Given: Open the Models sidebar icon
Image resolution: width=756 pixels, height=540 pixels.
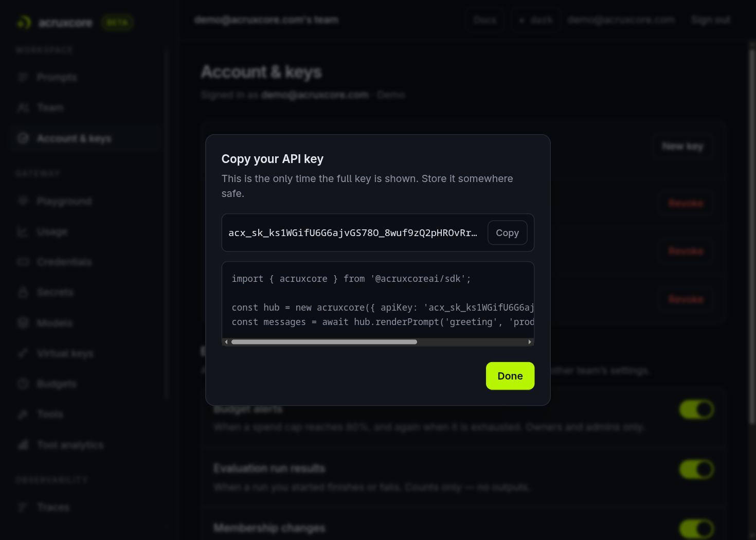Looking at the screenshot, I should point(23,322).
